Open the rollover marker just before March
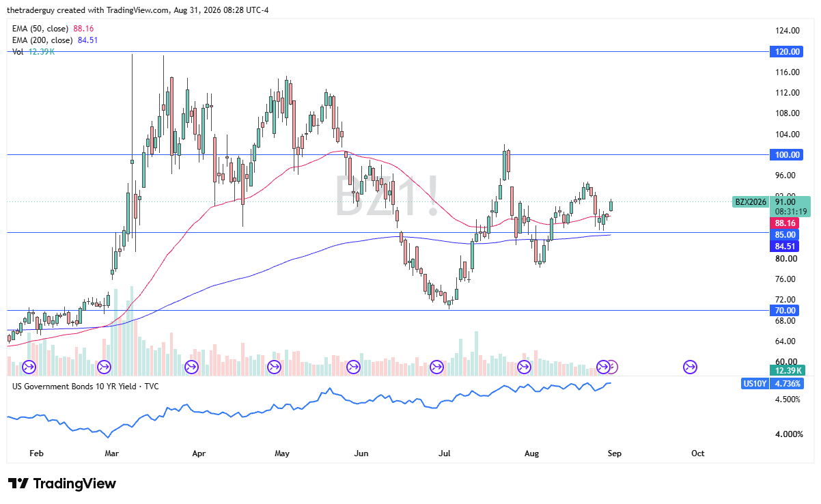The image size is (821, 504). coord(104,367)
